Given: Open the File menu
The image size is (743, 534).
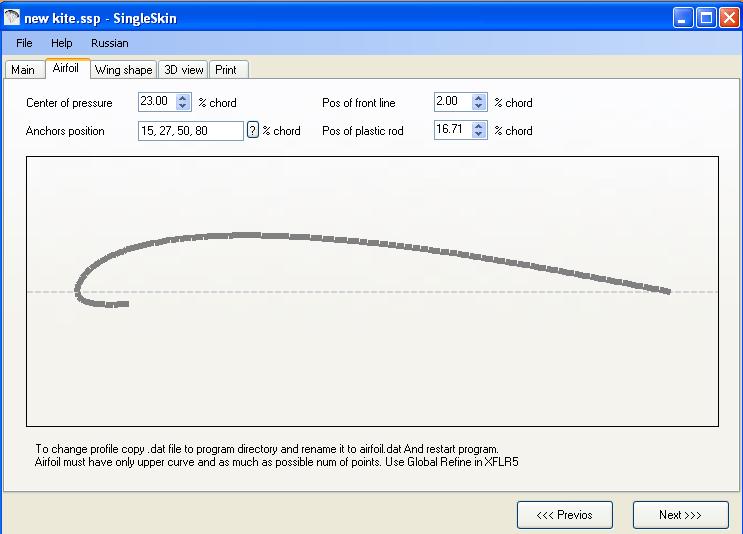Looking at the screenshot, I should [24, 44].
